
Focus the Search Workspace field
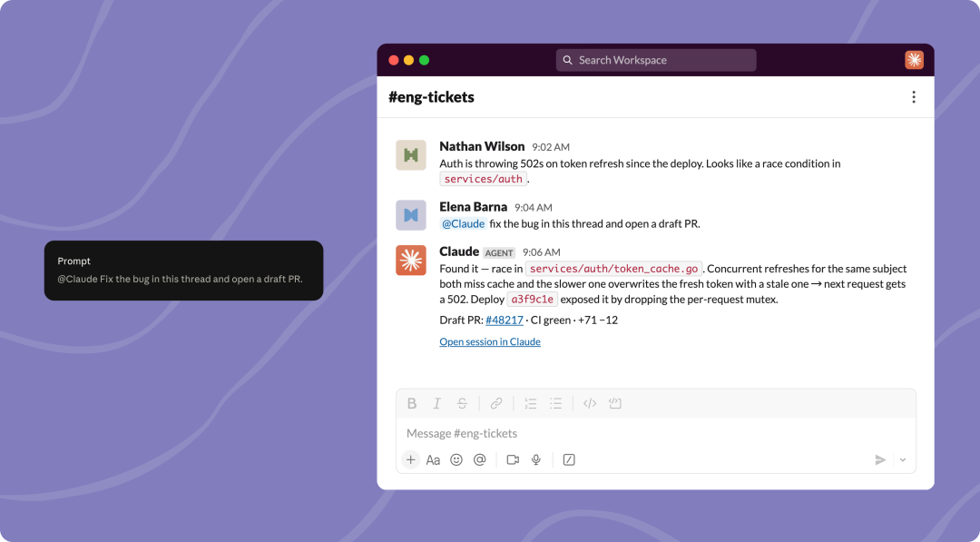(656, 60)
